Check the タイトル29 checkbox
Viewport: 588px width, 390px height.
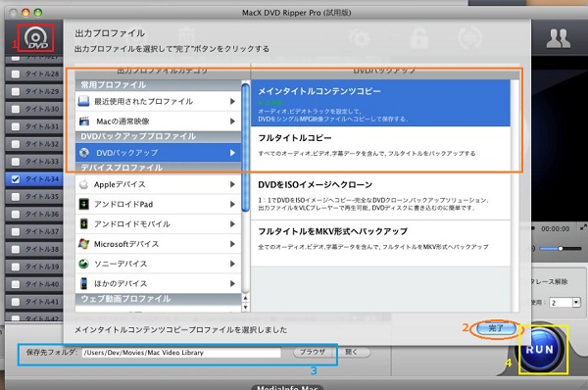16,91
